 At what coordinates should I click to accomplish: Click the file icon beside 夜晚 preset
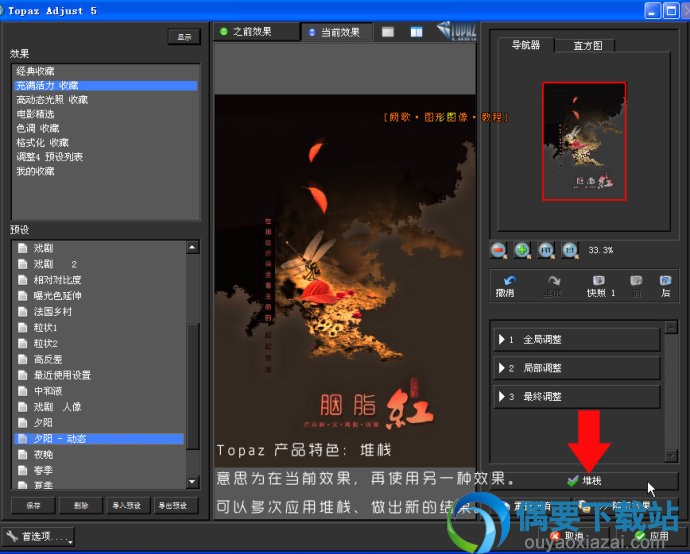(x=22, y=454)
